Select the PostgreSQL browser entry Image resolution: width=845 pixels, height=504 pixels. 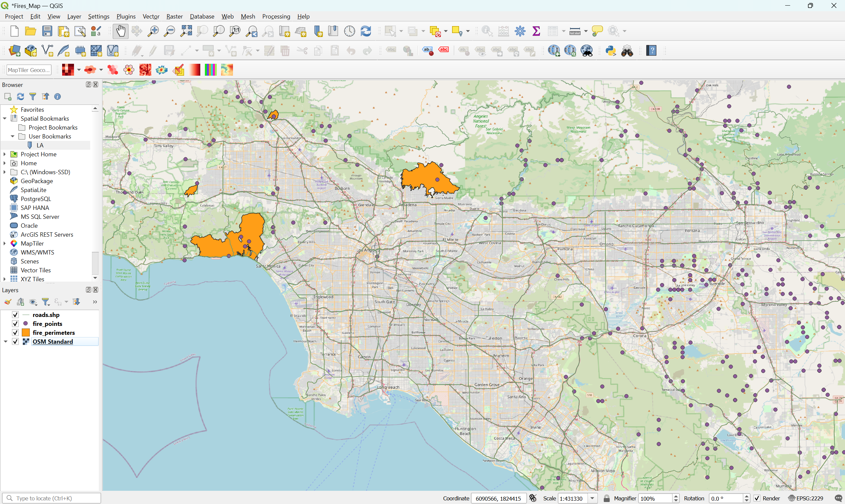point(36,199)
